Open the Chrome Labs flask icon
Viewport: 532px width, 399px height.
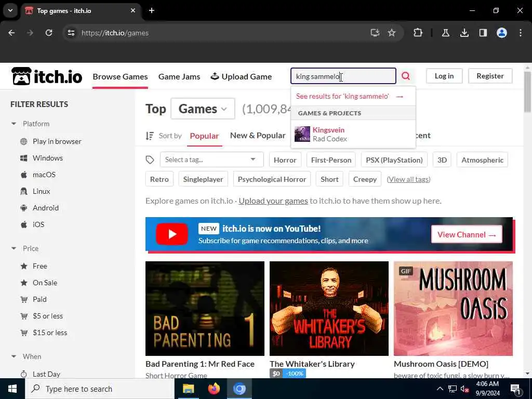(445, 33)
